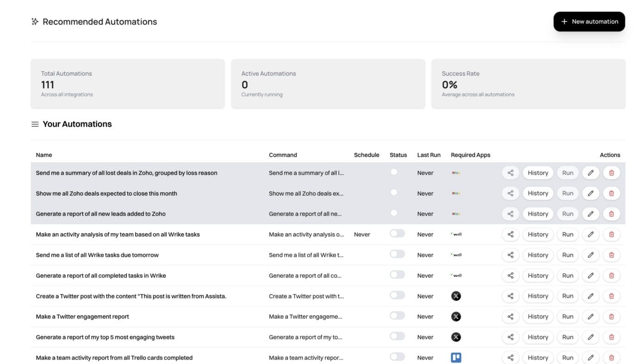Click share icon for Zoho lost deals automation
Viewport: 644px width, 364px height.
pos(510,173)
